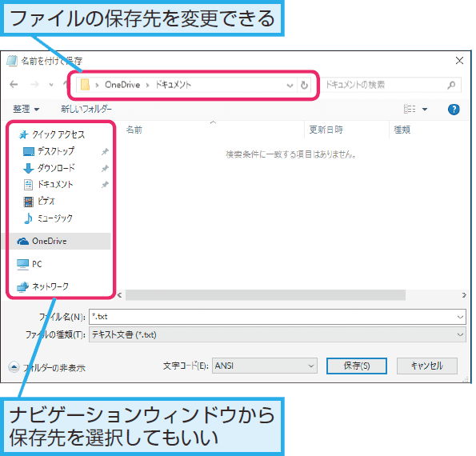
Task: Select ダウンロード in quick access
Action: point(56,168)
